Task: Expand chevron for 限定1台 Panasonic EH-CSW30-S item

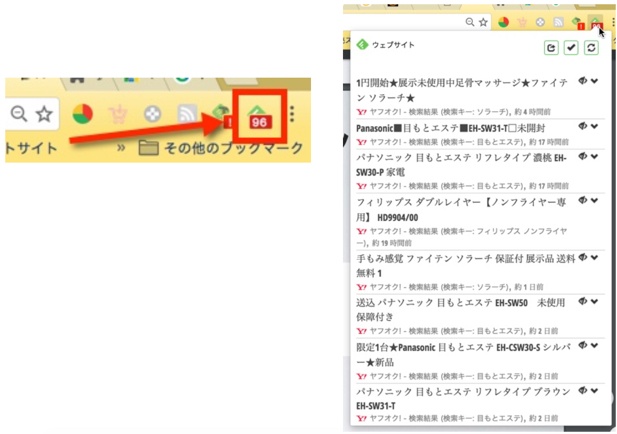Action: (x=596, y=345)
